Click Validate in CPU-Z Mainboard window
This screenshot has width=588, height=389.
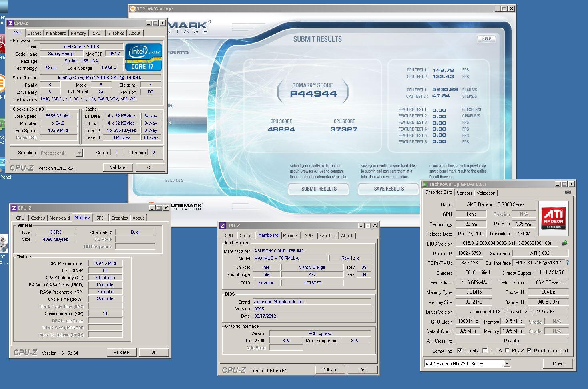coord(330,370)
